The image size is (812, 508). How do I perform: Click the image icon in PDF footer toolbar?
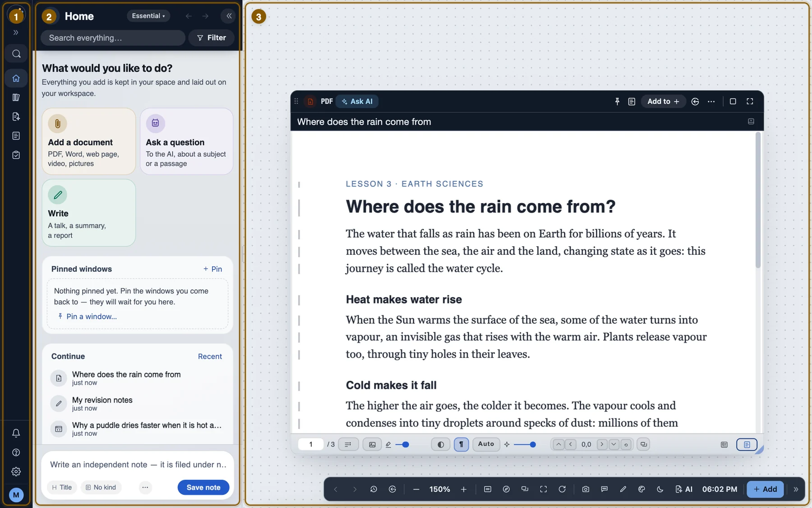(372, 444)
